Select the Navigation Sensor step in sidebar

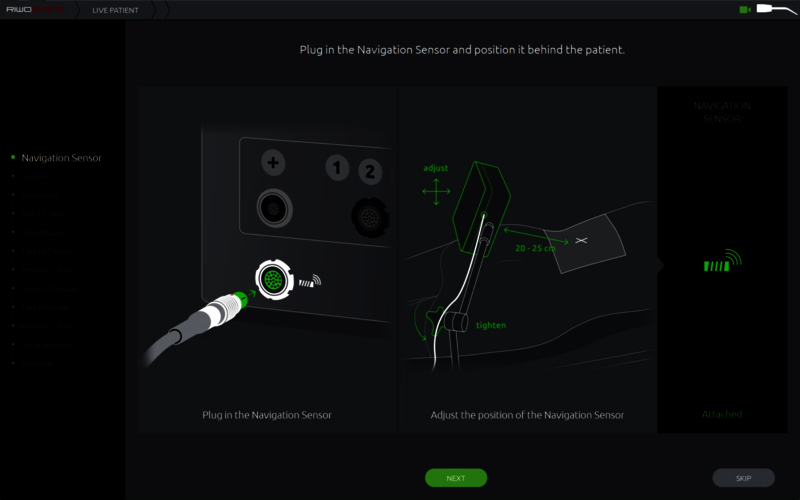tap(61, 158)
